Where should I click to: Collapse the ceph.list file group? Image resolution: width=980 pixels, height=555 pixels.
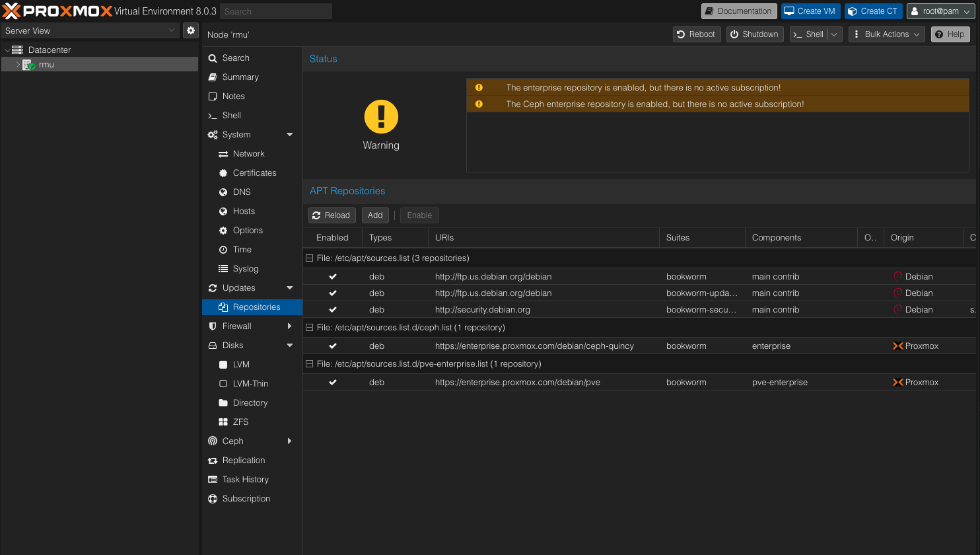tap(309, 328)
